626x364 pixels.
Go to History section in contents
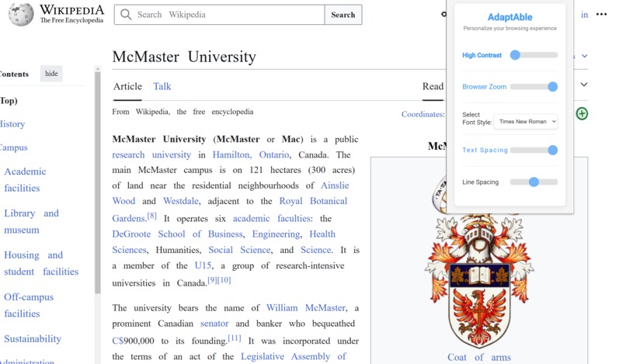coord(12,124)
